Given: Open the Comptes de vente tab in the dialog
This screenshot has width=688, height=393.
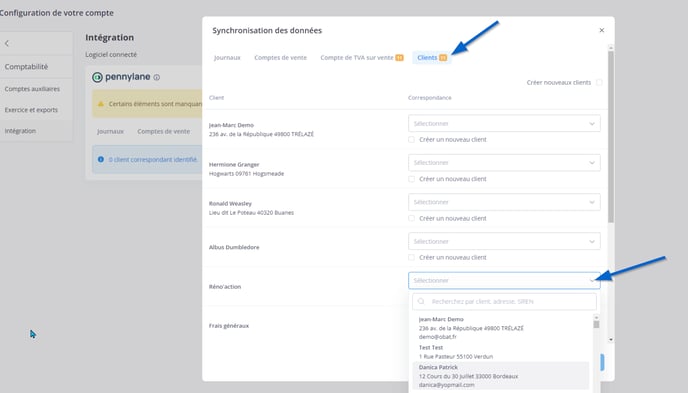Looking at the screenshot, I should (280, 57).
